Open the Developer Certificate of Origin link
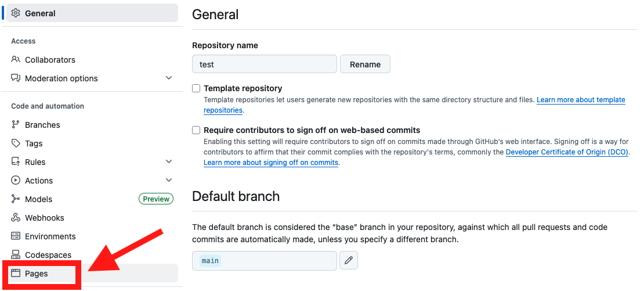 (567, 153)
